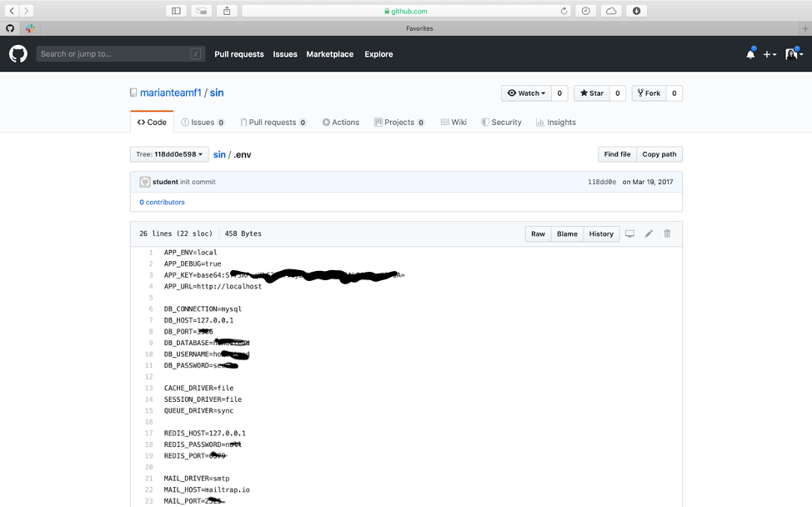The width and height of the screenshot is (812, 507).
Task: Click the GitHub octocat logo
Action: (x=18, y=54)
